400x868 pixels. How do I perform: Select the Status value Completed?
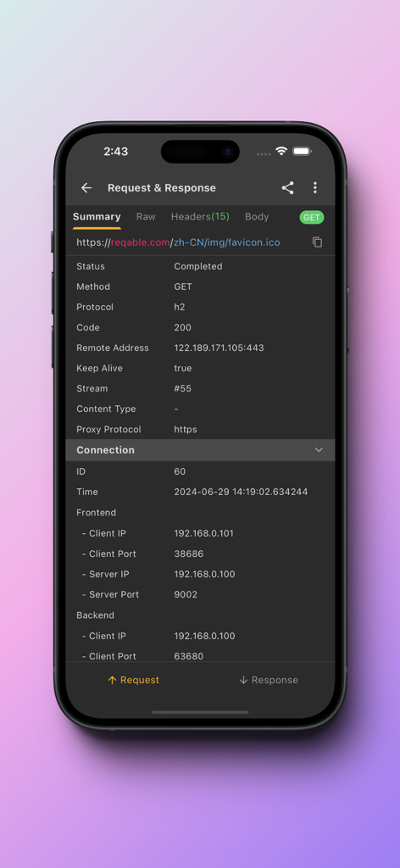(198, 266)
